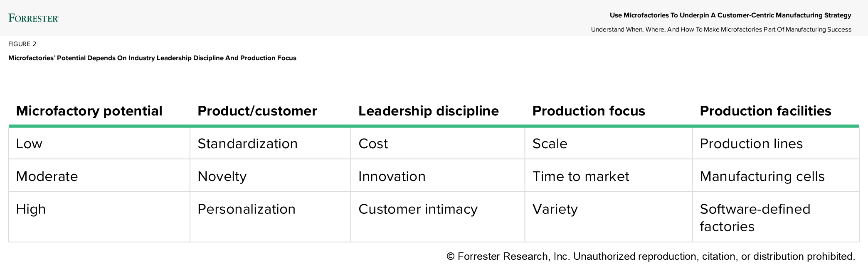Click the "Moderate" potential cell

click(x=47, y=176)
